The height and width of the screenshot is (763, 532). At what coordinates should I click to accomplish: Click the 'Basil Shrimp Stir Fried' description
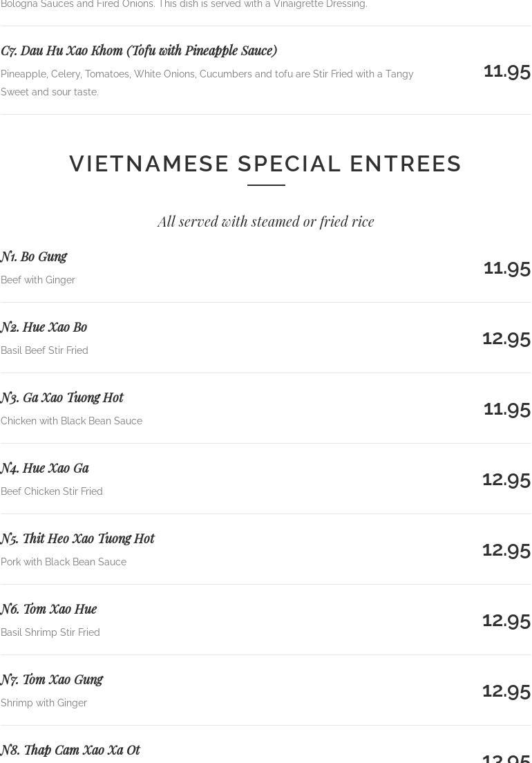50,632
